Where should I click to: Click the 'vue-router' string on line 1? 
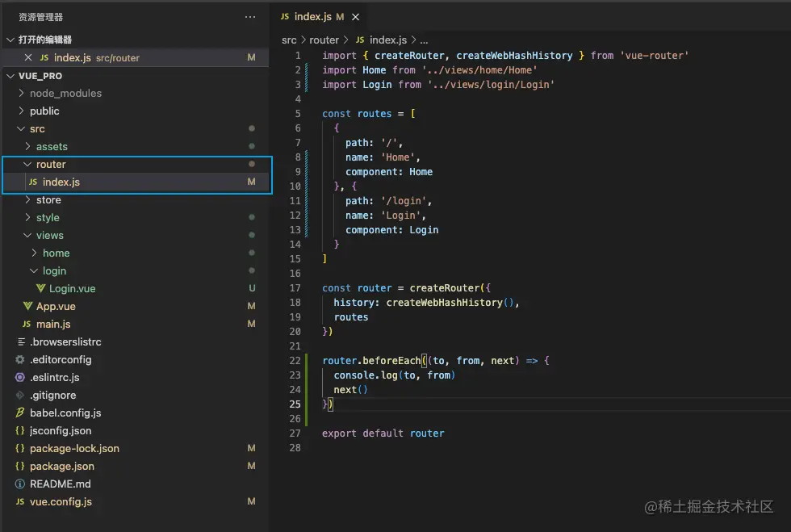tap(655, 56)
